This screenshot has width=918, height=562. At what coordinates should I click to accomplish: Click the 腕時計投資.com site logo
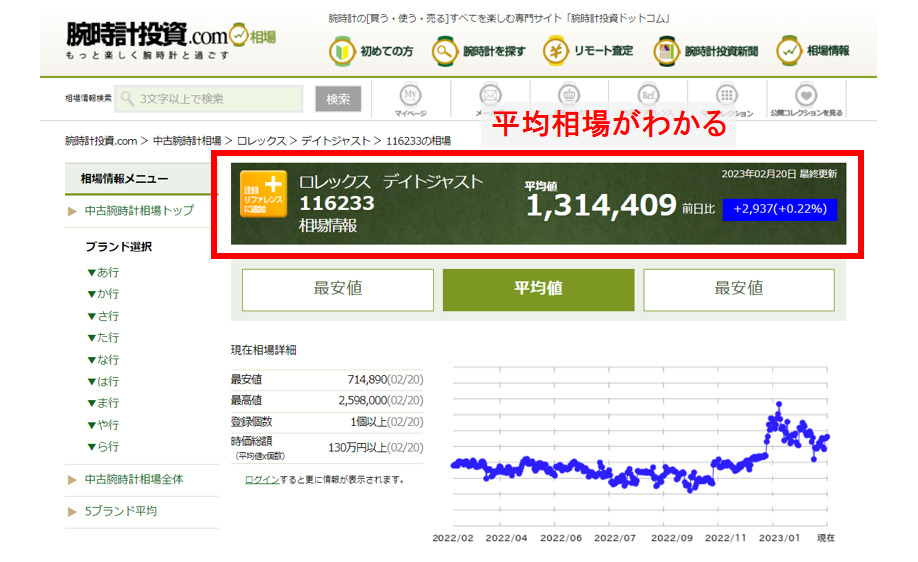click(x=171, y=40)
